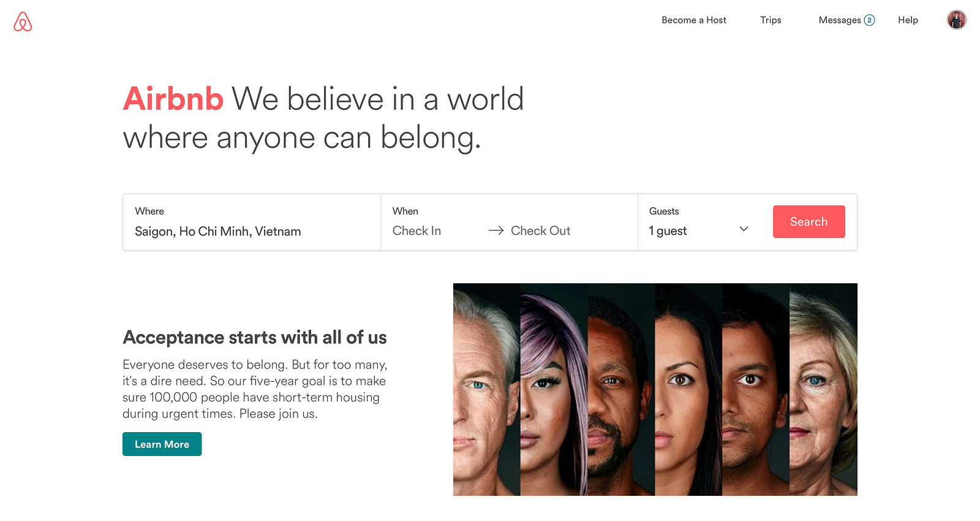Click the Acceptance starts with all of us heading
Screen dimensions: 980x521
click(x=255, y=338)
